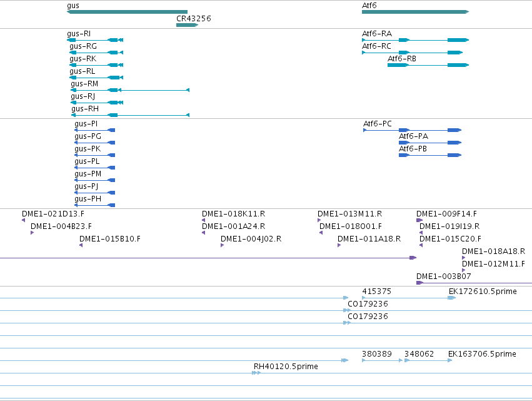Select the gus-RG transcript
Viewport: 532px width, 401px height.
point(96,53)
